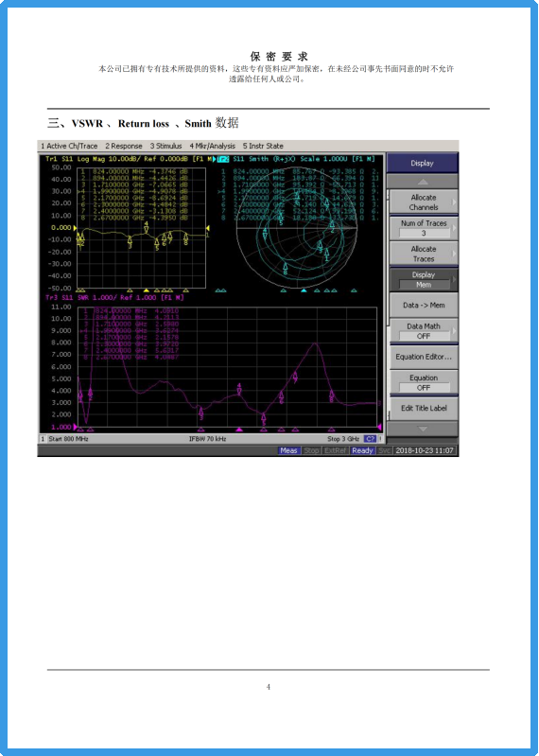The height and width of the screenshot is (756, 539).
Task: Select marker 3 on the Log Mag trace
Action: (x=130, y=242)
